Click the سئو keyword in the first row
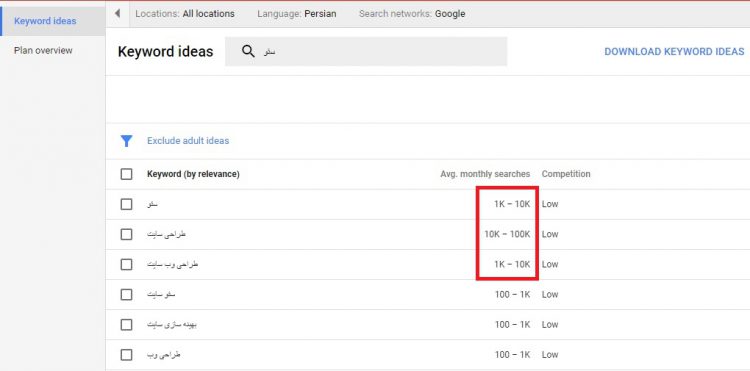Screen dimensions: 750x371 [x=153, y=204]
